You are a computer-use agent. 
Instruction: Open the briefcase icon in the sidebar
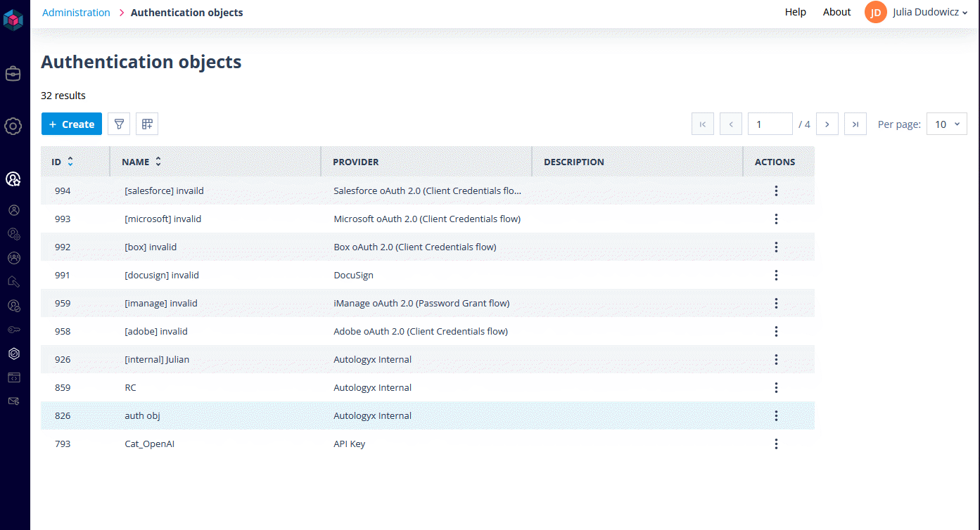click(13, 74)
